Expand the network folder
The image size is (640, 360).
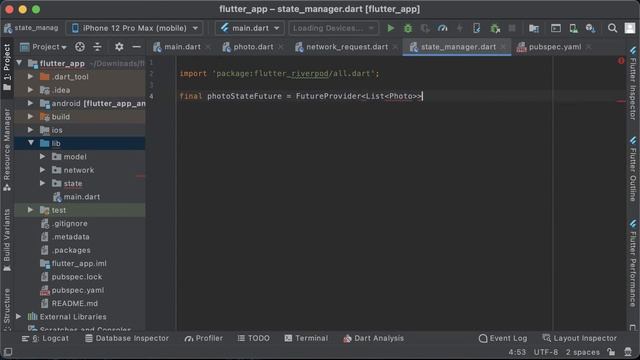pos(42,170)
